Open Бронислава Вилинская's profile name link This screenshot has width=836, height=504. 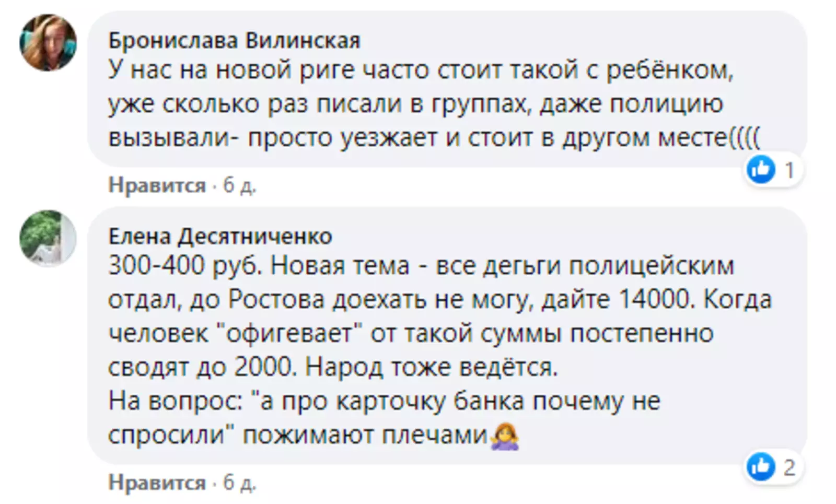(x=234, y=40)
